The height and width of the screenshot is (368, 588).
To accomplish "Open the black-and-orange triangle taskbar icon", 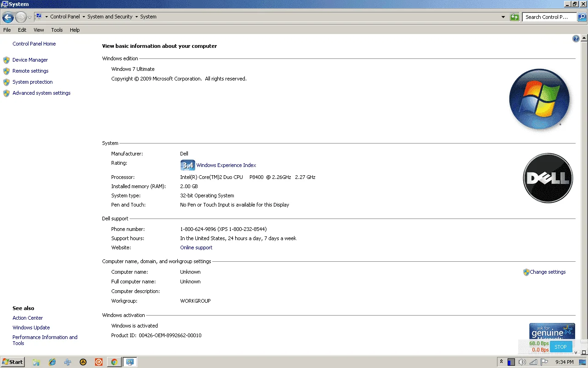I will (x=83, y=362).
